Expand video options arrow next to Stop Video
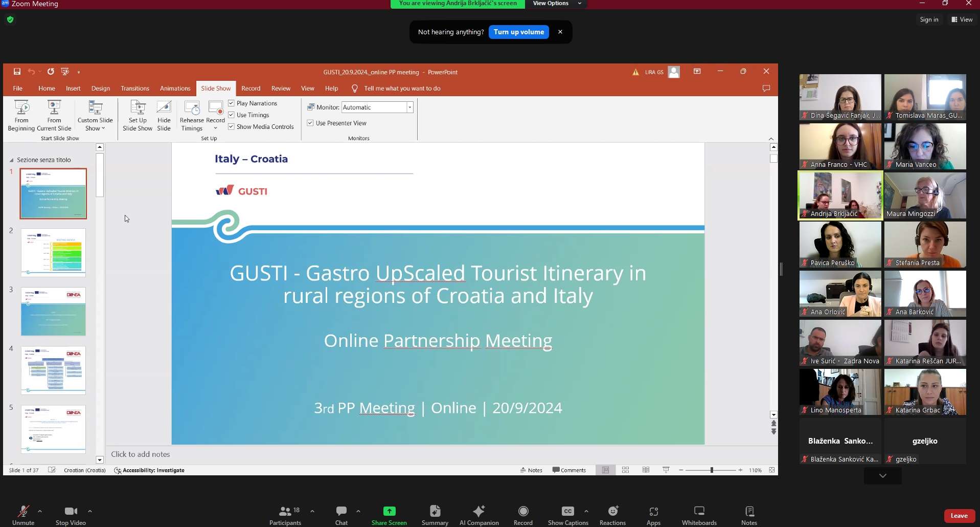Image resolution: width=980 pixels, height=527 pixels. [90, 511]
